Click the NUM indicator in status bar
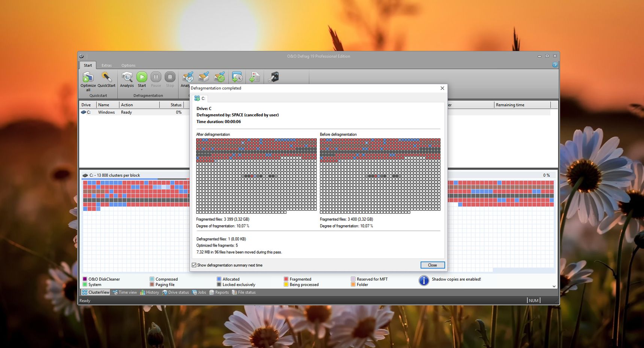The height and width of the screenshot is (348, 644). click(x=534, y=300)
